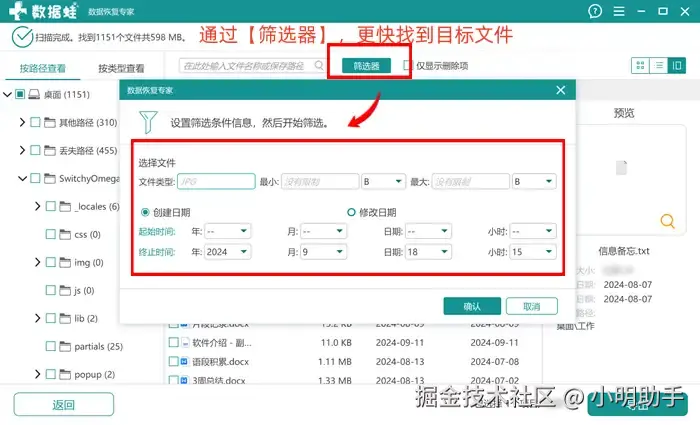The height and width of the screenshot is (425, 700).
Task: Switch to thumbnail grid view
Action: click(x=640, y=66)
